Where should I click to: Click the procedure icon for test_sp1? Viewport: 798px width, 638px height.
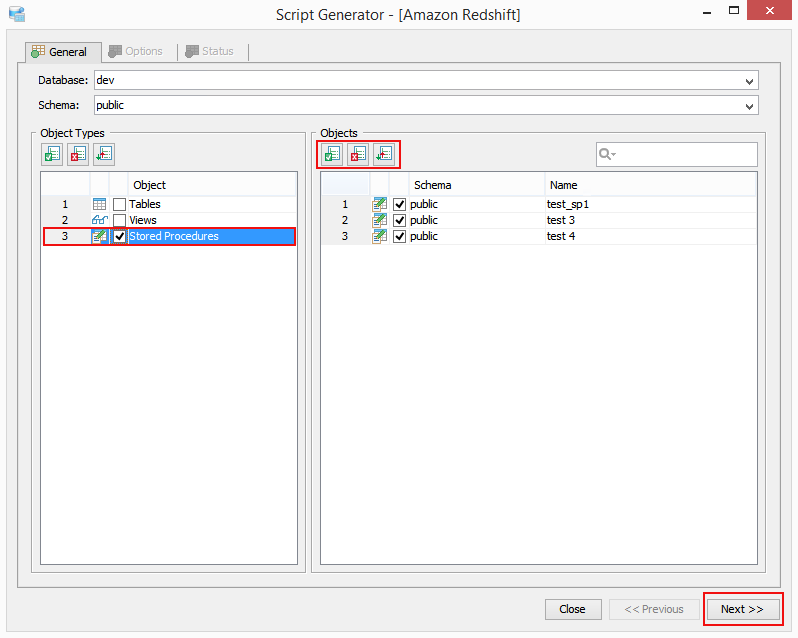point(380,204)
